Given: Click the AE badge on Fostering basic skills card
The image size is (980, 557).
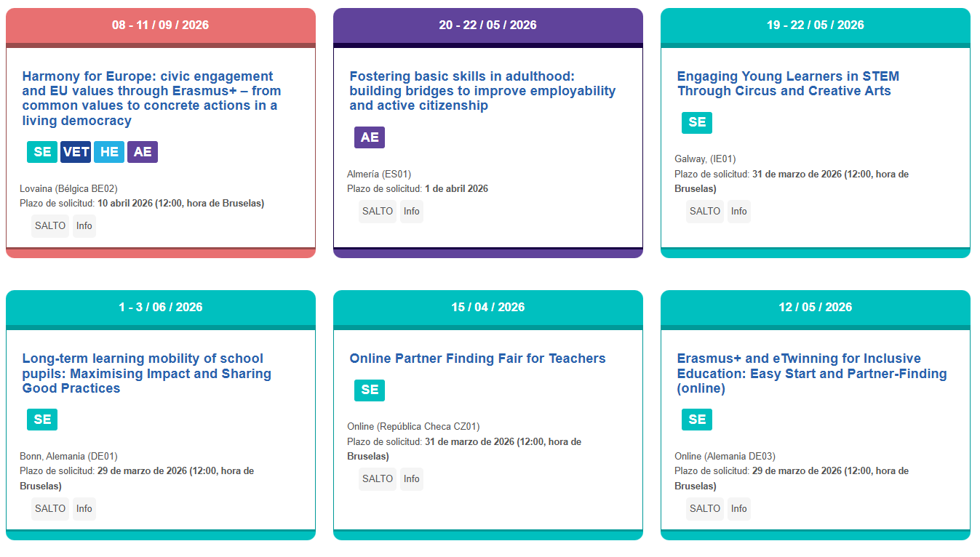Looking at the screenshot, I should pyautogui.click(x=370, y=137).
